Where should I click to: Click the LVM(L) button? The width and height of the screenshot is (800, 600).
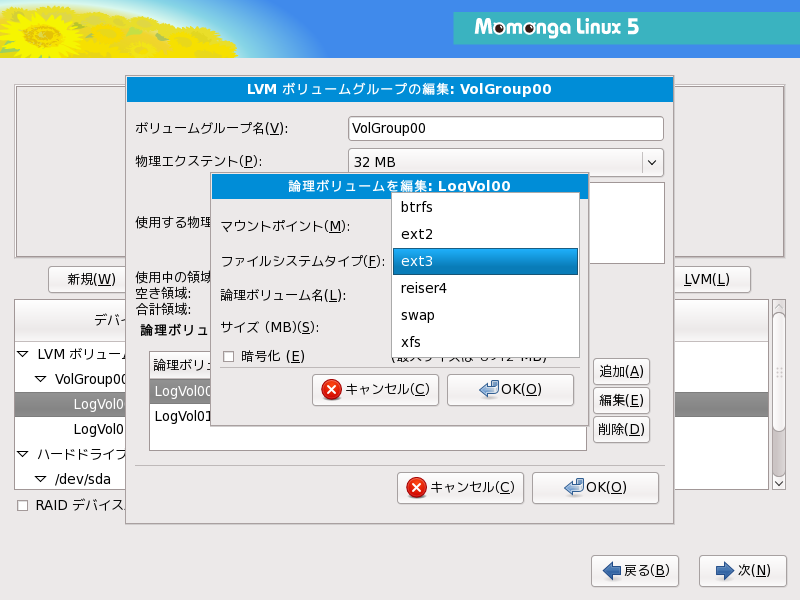click(x=712, y=280)
